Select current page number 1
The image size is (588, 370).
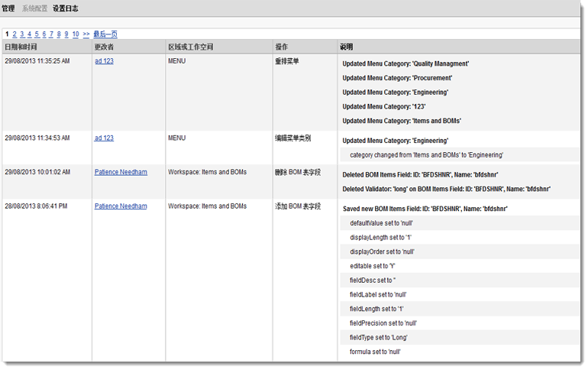[x=7, y=34]
